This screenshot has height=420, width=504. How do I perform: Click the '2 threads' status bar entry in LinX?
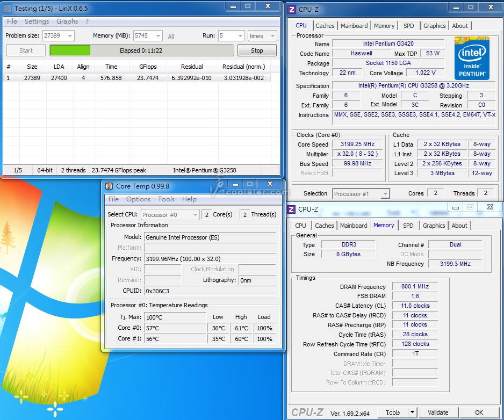point(73,170)
